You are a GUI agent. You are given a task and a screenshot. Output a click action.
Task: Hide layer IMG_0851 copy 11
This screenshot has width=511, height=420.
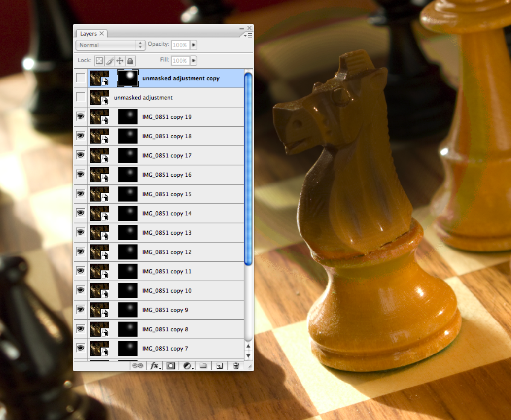pyautogui.click(x=80, y=271)
